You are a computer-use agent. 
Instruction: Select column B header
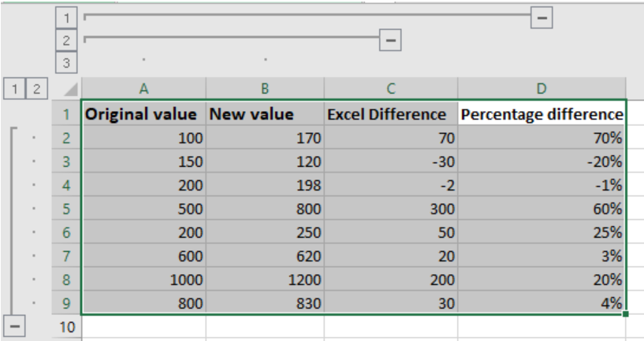click(x=265, y=89)
